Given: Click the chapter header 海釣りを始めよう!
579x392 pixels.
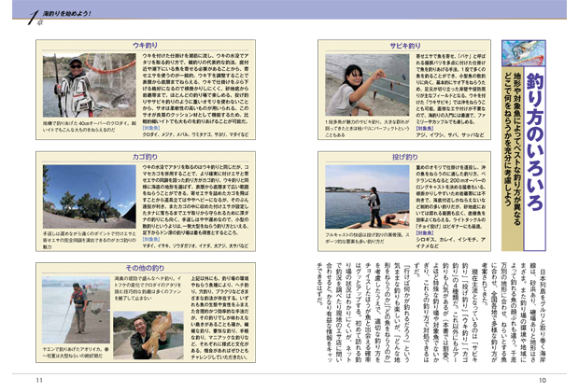Looking at the screenshot, I should click(67, 14).
